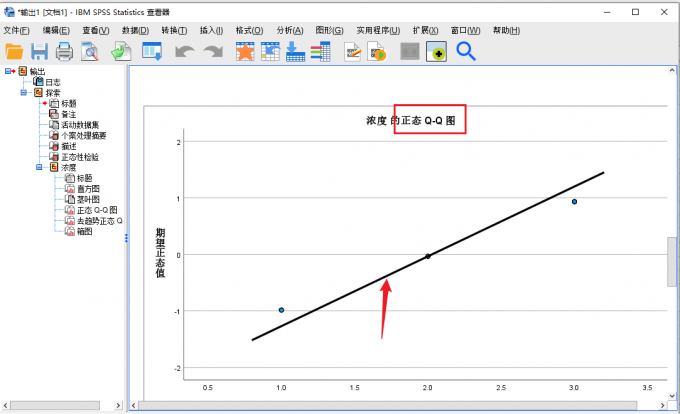The width and height of the screenshot is (680, 414).
Task: Click the Q-Q chart title text
Action: 410,121
